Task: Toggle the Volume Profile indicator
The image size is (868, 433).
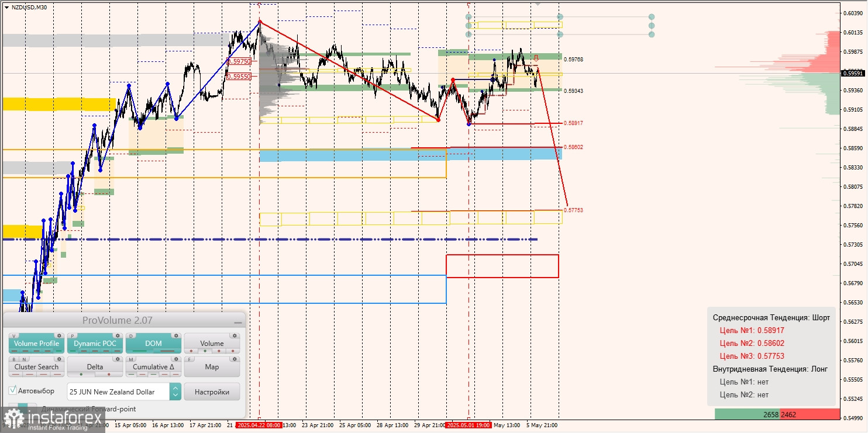Action: tap(36, 344)
